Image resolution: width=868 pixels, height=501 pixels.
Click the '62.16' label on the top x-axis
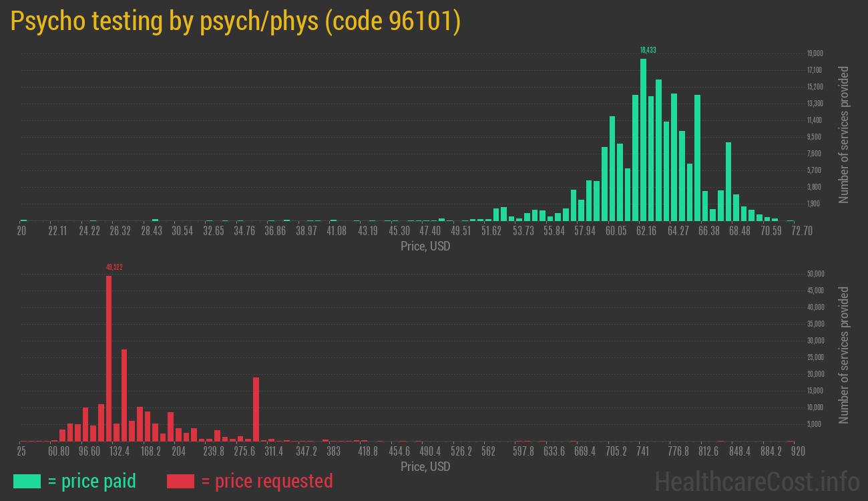click(x=645, y=231)
